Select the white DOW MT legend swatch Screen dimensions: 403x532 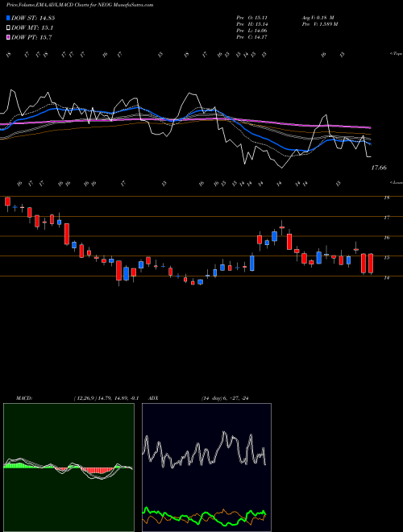(9, 28)
